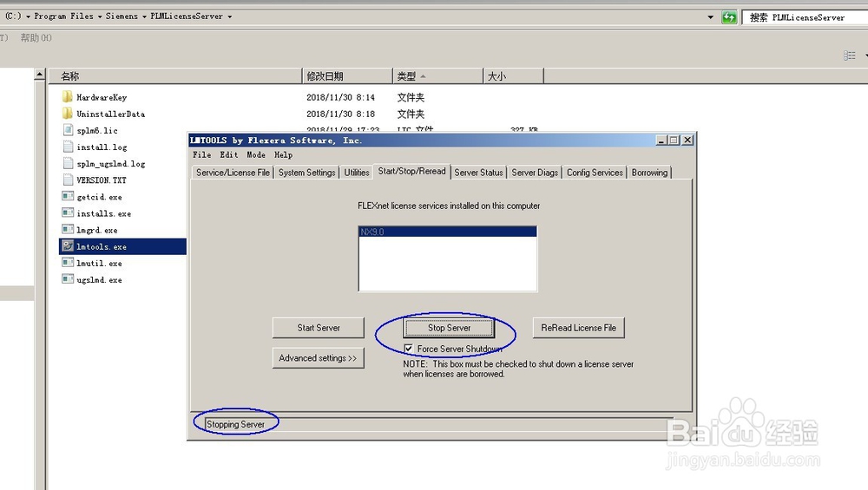Click the Stop Server button
The width and height of the screenshot is (868, 490).
click(449, 328)
